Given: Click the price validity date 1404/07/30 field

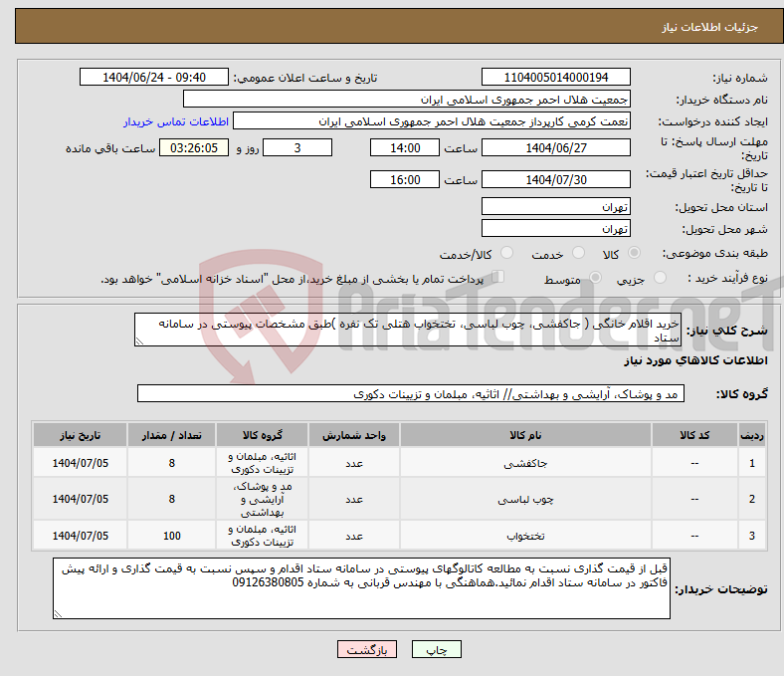Looking at the screenshot, I should (555, 180).
